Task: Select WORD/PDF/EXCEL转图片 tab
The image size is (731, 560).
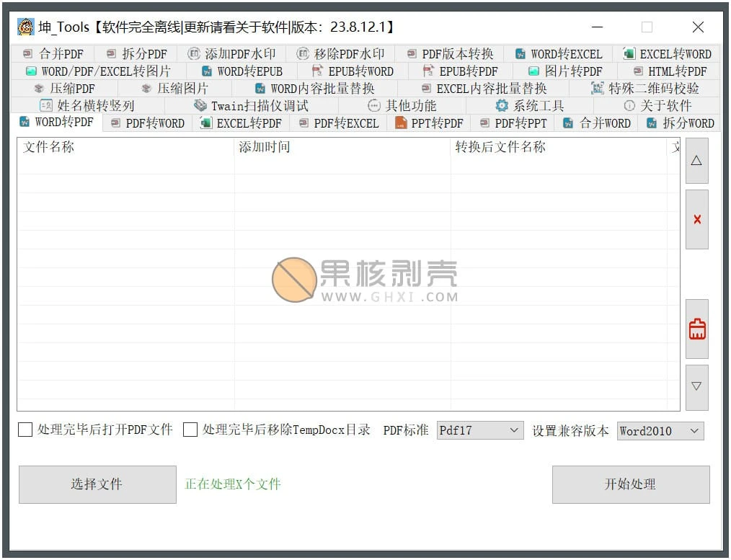Action: 98,71
